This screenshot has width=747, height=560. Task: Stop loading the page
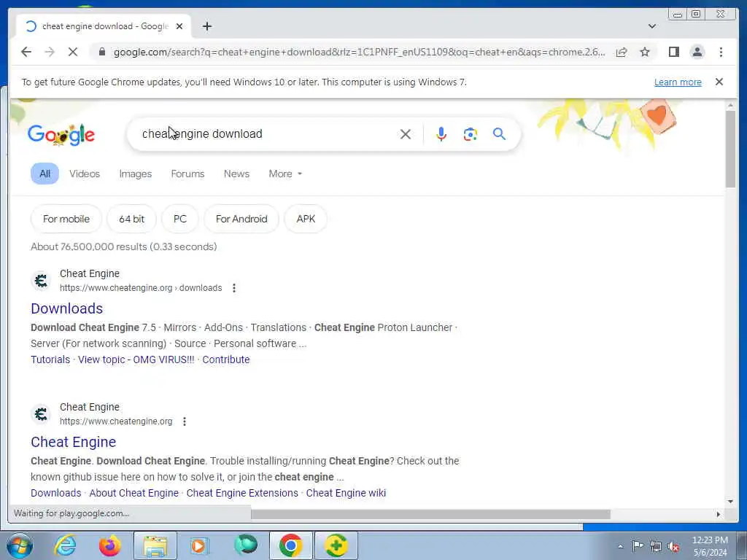coord(73,52)
